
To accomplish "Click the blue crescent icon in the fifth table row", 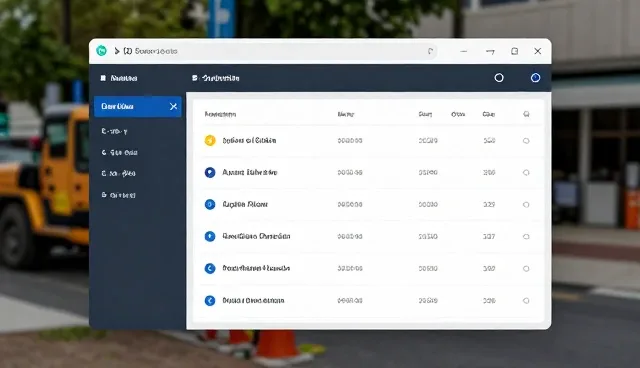I will (210, 268).
